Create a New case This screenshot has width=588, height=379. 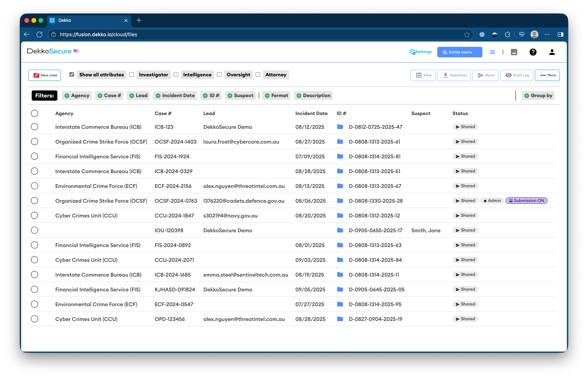point(44,75)
